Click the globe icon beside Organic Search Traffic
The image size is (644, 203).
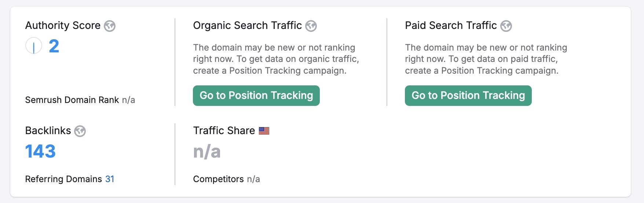click(x=311, y=26)
